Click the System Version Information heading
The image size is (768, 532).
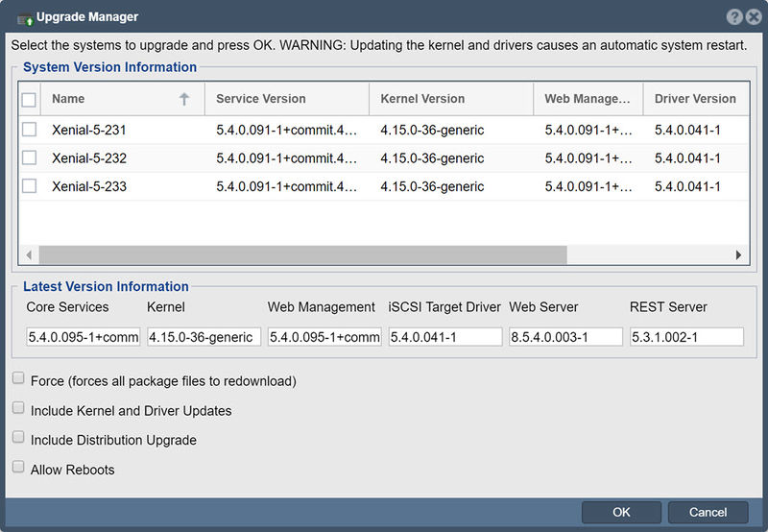(x=110, y=67)
